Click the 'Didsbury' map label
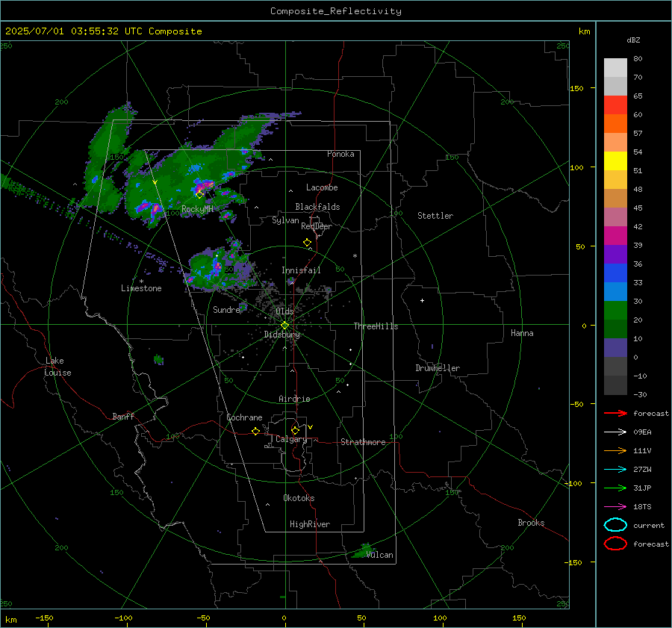The width and height of the screenshot is (672, 628). tap(282, 335)
